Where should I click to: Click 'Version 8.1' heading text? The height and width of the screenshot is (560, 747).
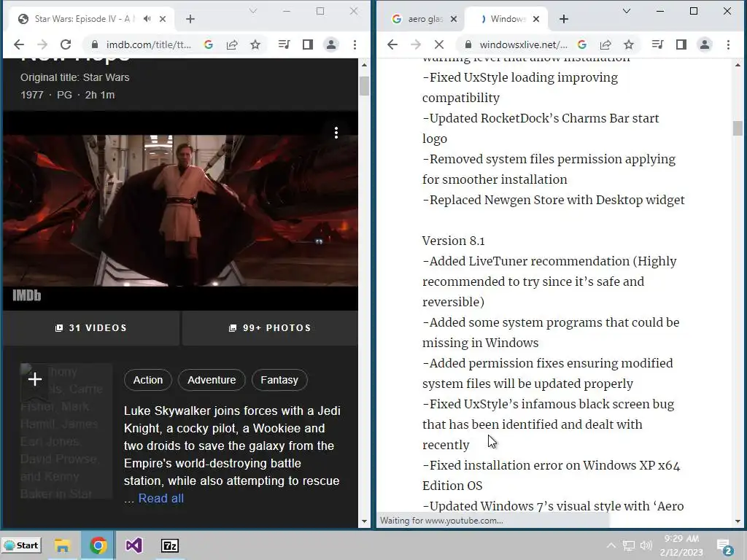tap(454, 241)
